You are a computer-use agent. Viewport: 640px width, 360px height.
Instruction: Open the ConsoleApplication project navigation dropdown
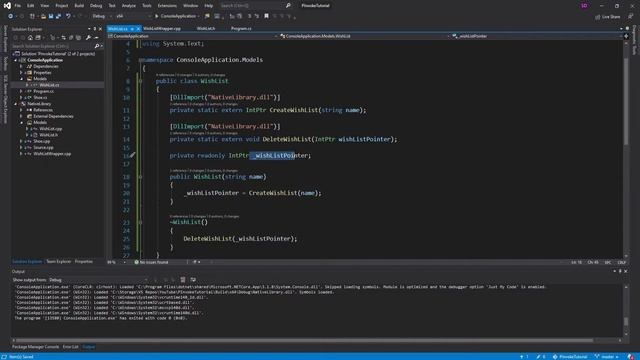coord(193,36)
